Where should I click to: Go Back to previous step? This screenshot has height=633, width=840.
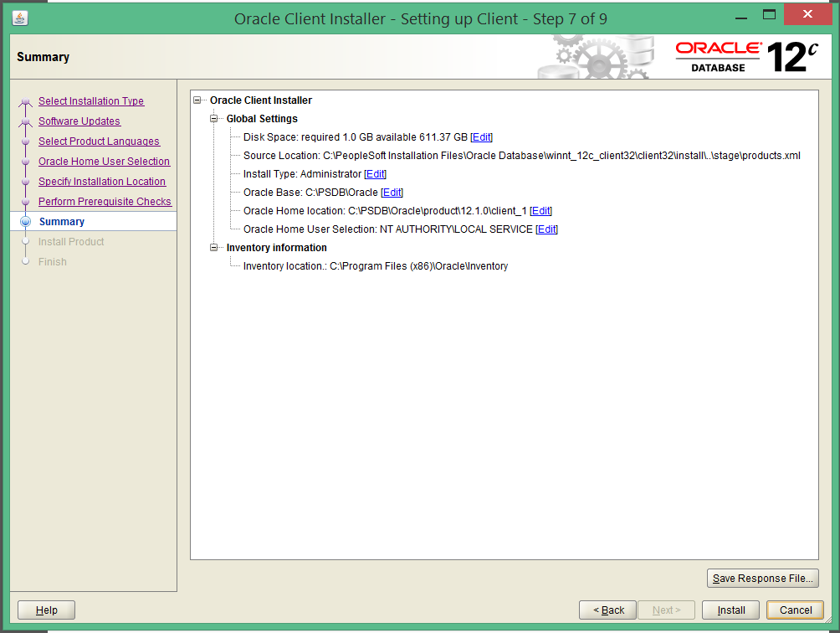tap(607, 610)
